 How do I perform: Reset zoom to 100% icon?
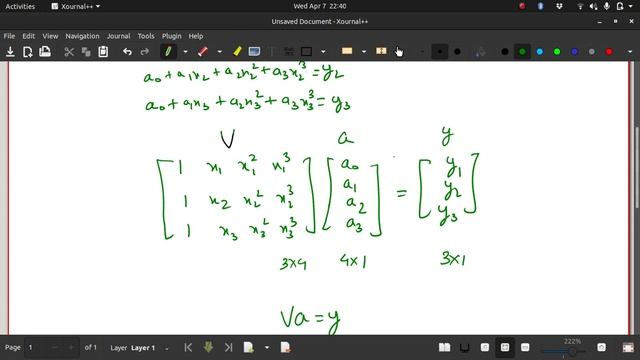(602, 347)
